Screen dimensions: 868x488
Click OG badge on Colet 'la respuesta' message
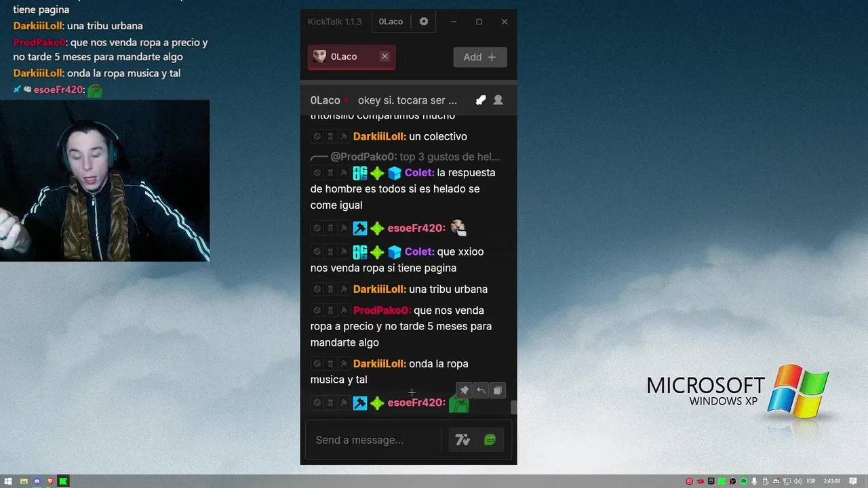pyautogui.click(x=360, y=173)
